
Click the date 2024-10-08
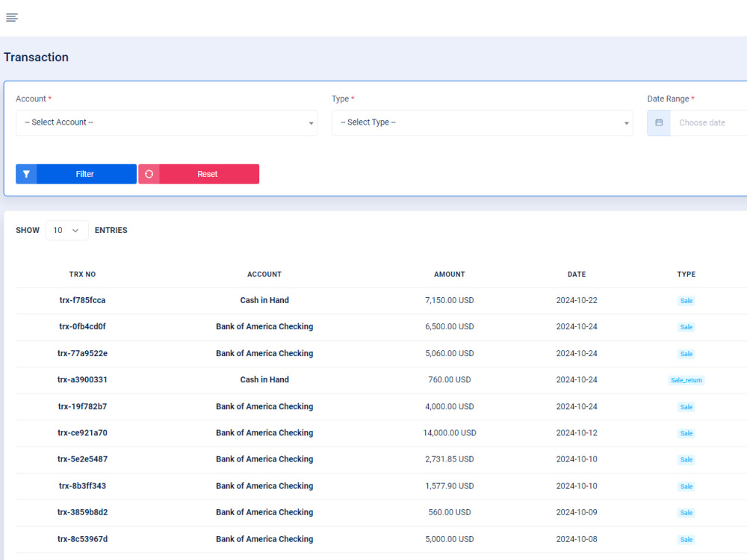[x=577, y=539]
